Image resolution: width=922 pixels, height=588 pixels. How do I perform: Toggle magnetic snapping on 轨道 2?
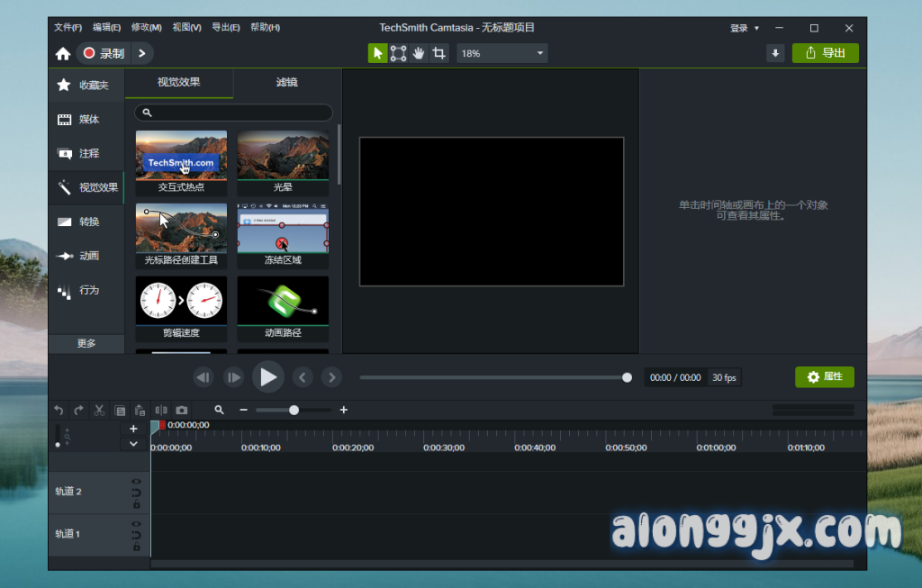(136, 493)
